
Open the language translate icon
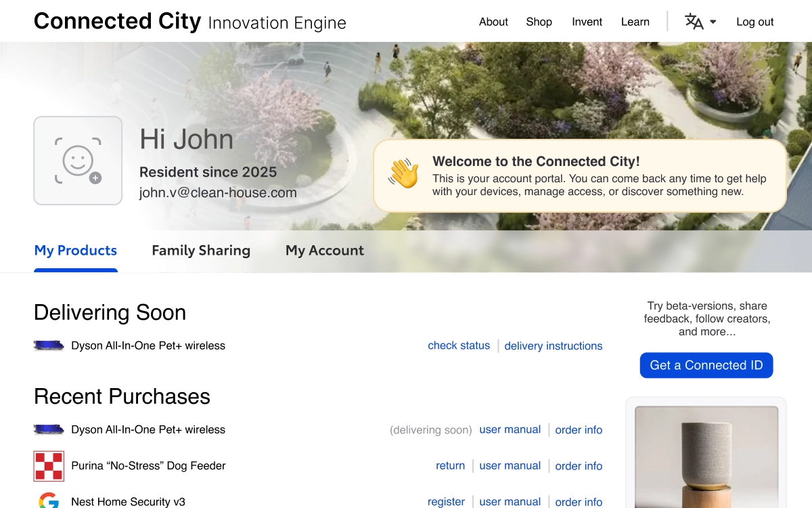coord(694,22)
